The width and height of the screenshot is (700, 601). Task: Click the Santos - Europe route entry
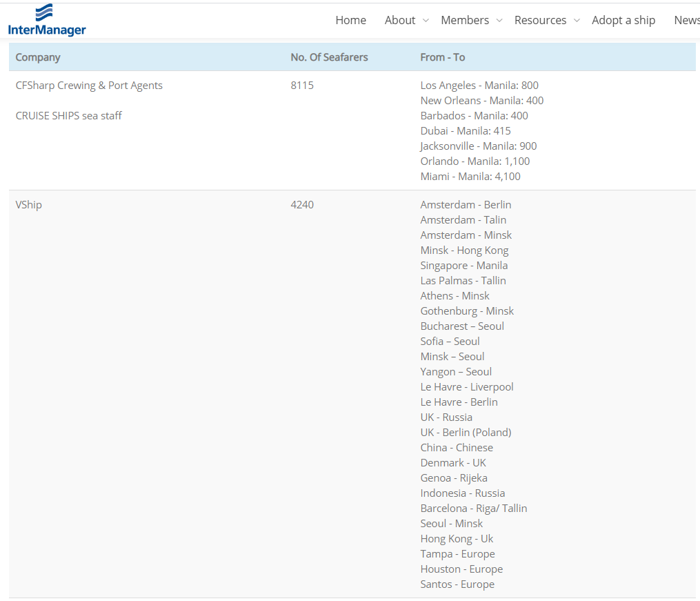457,584
